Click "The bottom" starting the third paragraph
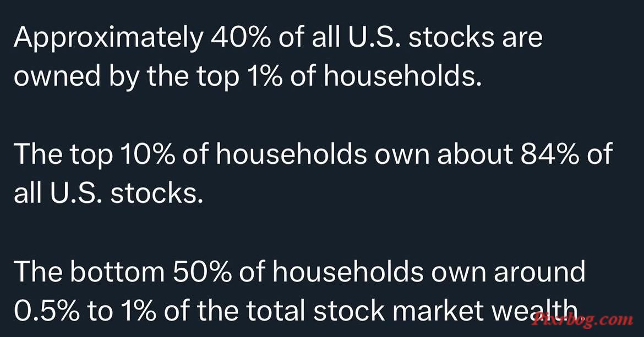Viewport: 644px width, 337px height. point(89,271)
